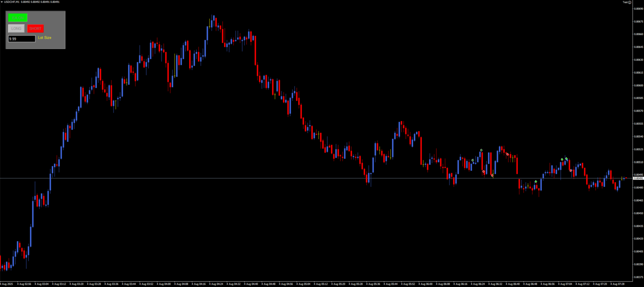Click the grey LONG button
The image size is (644, 287).
tap(16, 29)
